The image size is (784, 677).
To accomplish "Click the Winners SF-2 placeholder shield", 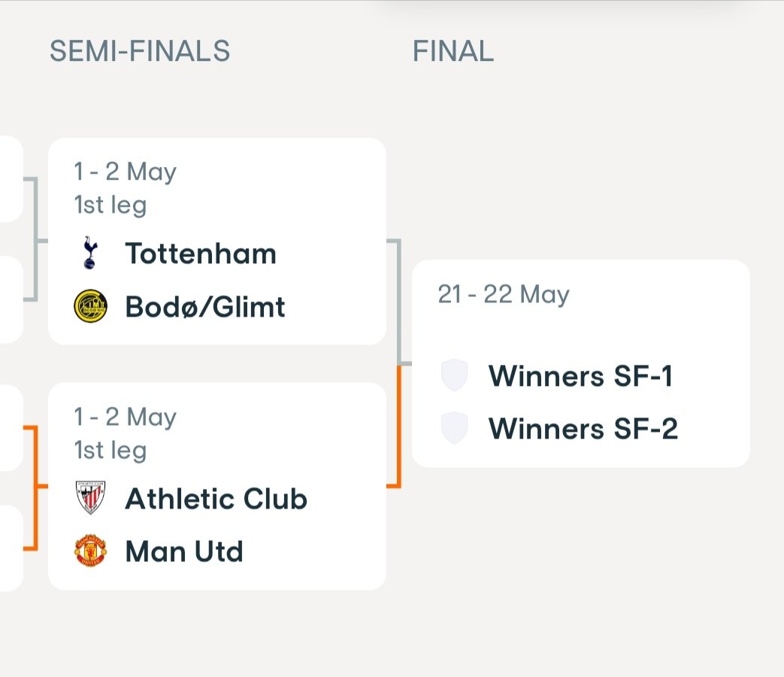I will (x=455, y=428).
